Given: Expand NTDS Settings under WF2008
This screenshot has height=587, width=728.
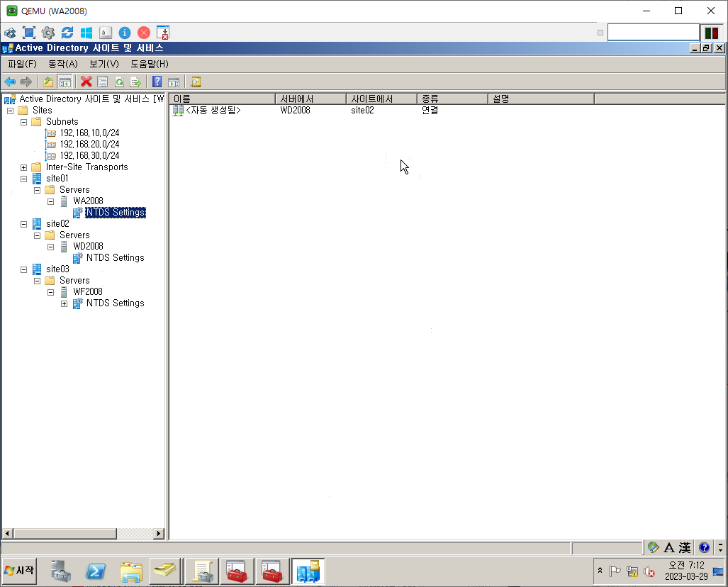Looking at the screenshot, I should (x=64, y=303).
